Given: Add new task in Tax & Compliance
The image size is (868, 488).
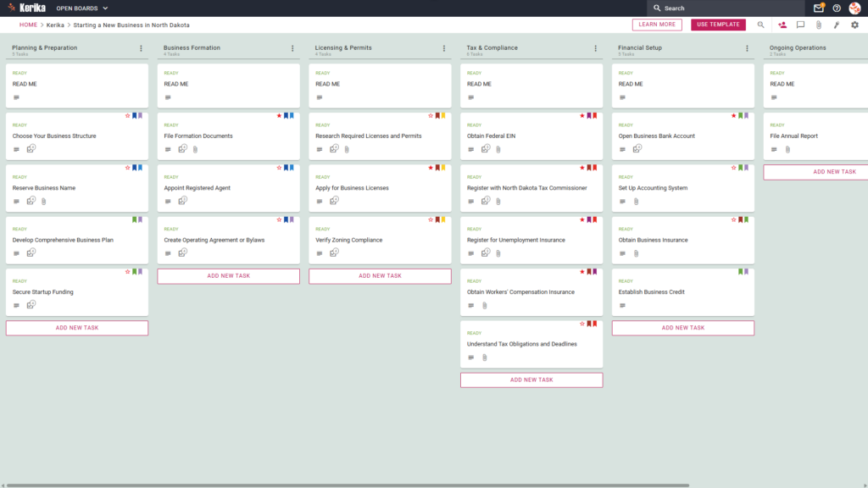Looking at the screenshot, I should (531, 380).
